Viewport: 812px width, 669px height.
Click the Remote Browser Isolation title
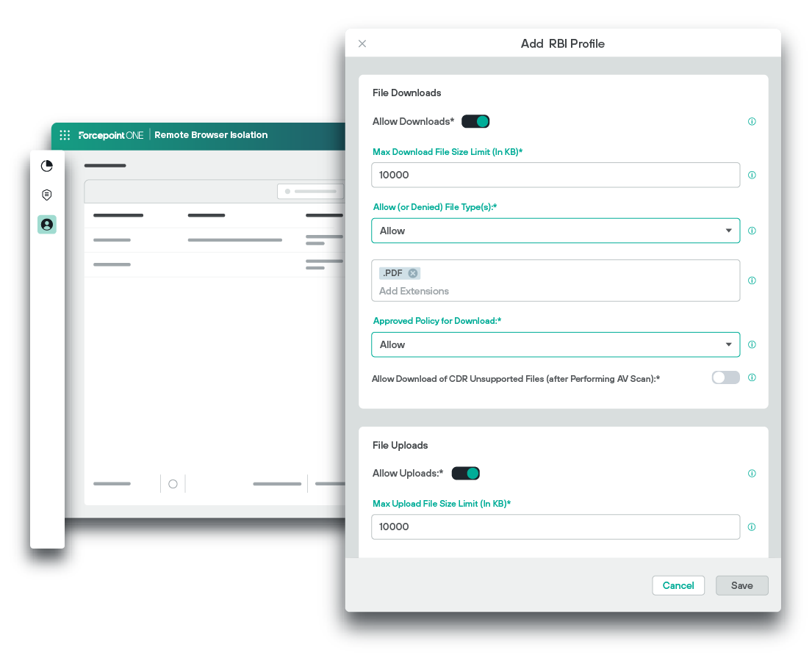pyautogui.click(x=212, y=135)
